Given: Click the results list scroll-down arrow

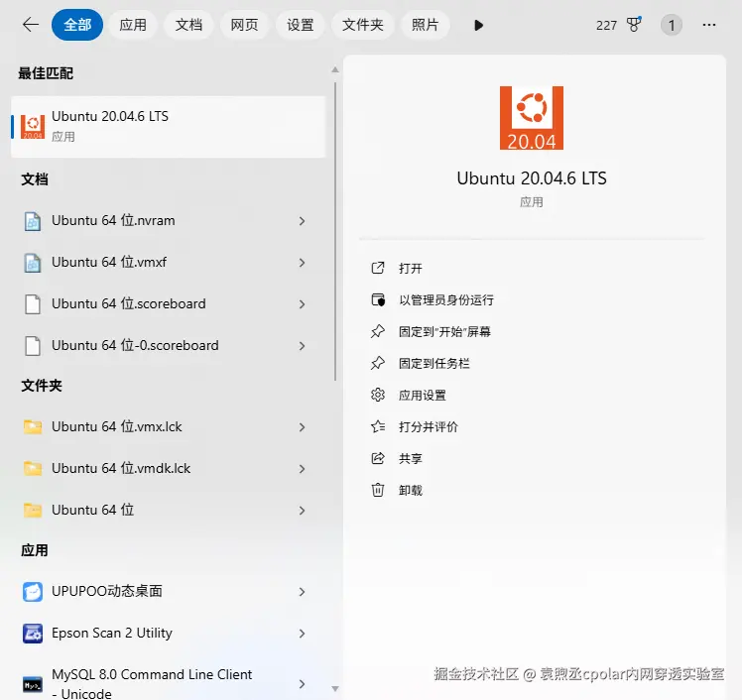Looking at the screenshot, I should coord(335,689).
